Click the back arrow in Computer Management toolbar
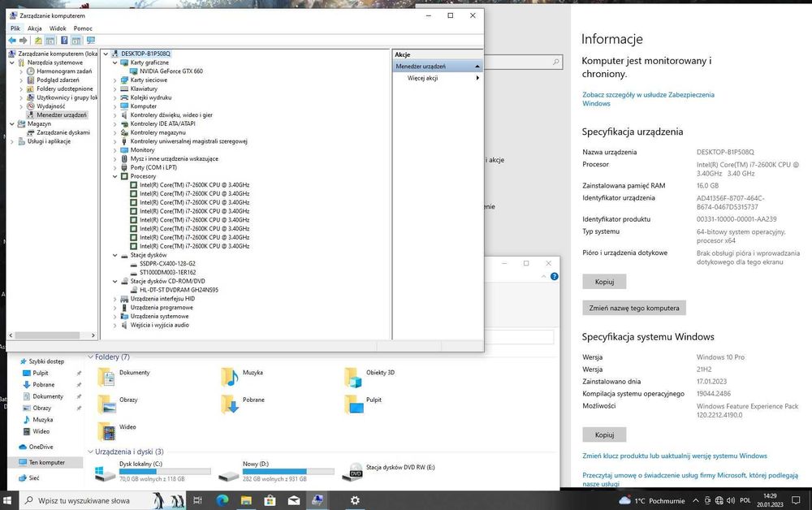Image resolution: width=812 pixels, height=510 pixels. 12,41
